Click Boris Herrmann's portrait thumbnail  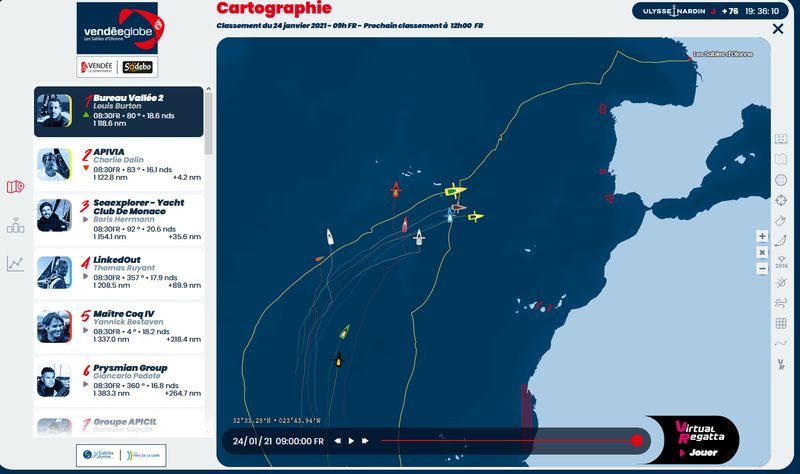[x=54, y=215]
